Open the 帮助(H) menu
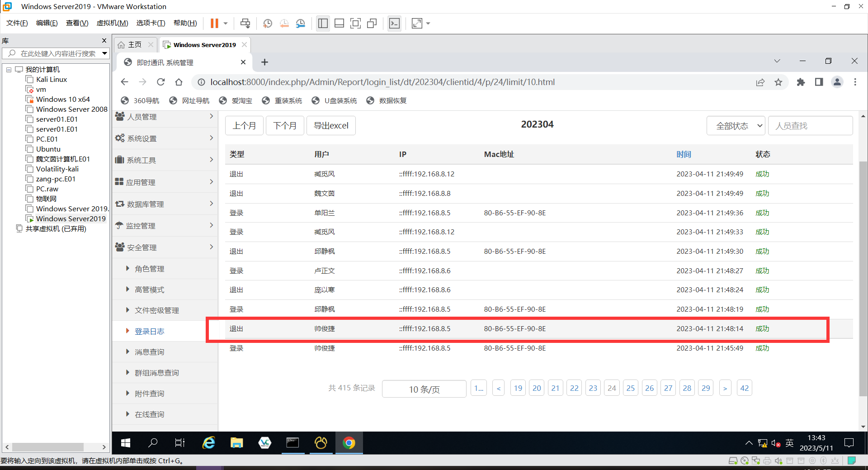Image resolution: width=868 pixels, height=470 pixels. (185, 23)
